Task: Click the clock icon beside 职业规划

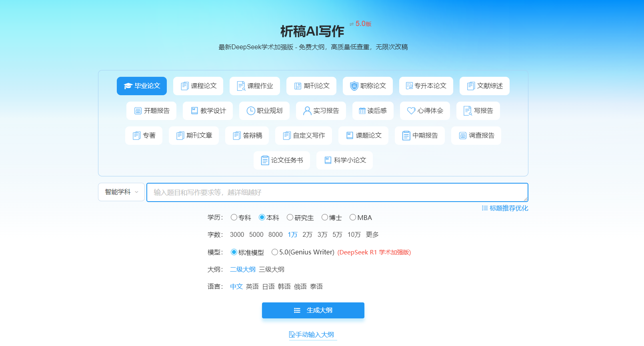Action: pos(251,111)
